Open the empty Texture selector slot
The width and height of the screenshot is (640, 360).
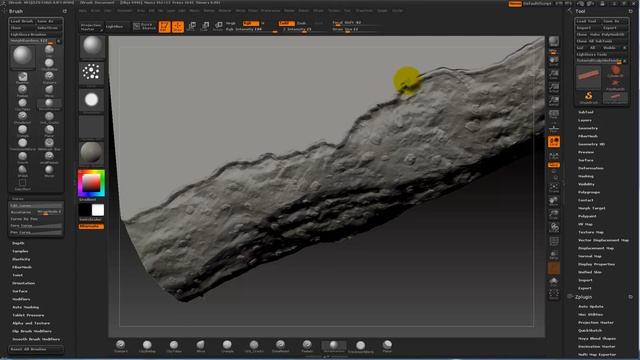click(x=91, y=127)
